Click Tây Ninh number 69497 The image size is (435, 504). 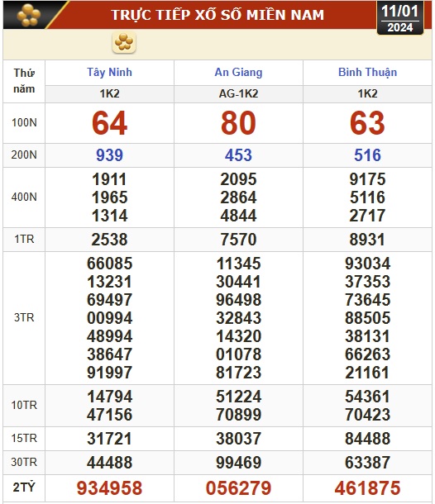pyautogui.click(x=109, y=300)
